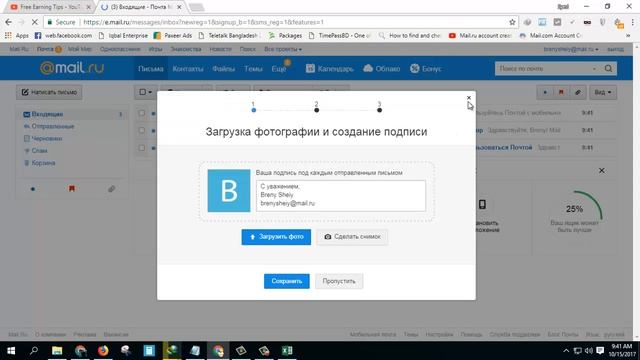
Task: Click the blue Сохранить button
Action: [x=287, y=281]
